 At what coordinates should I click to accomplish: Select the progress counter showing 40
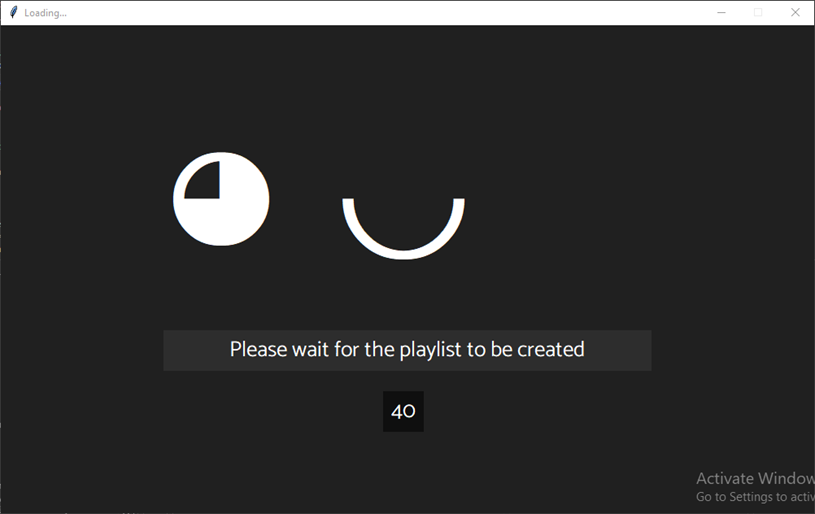click(403, 412)
